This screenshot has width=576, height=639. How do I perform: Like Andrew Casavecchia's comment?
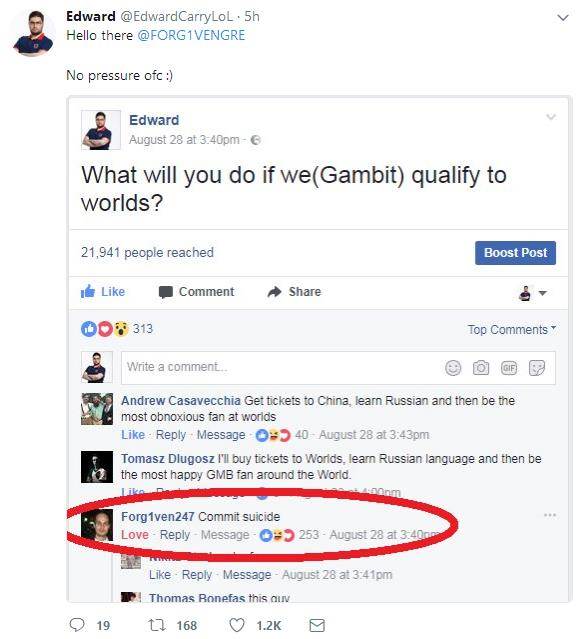click(x=133, y=435)
